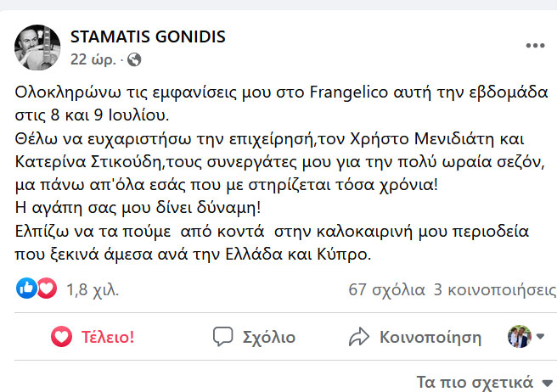This screenshot has width=557, height=392.
Task: Click the small avatar beside Κοινοποίηση
Action: pos(517,336)
